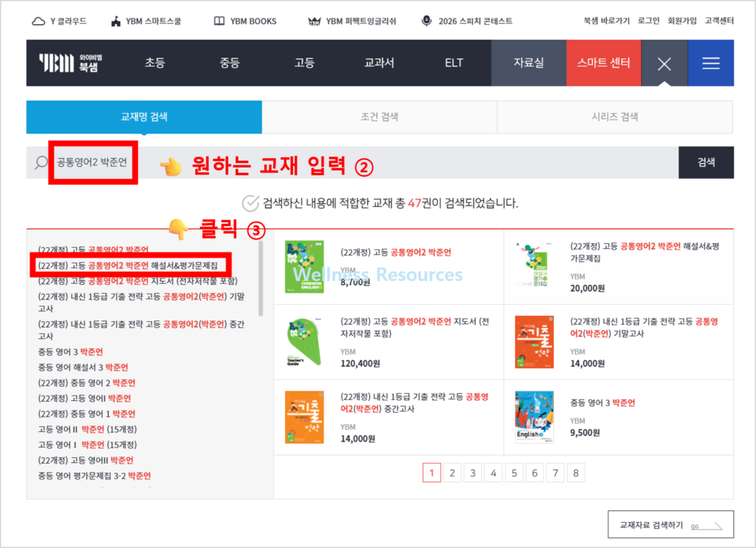This screenshot has width=756, height=548.
Task: Select the 교재명 검색 tab
Action: point(144,117)
